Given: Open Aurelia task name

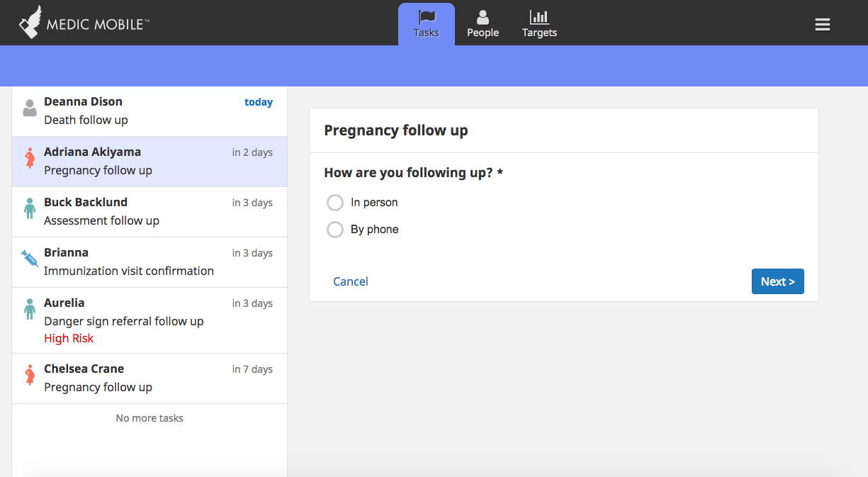Looking at the screenshot, I should (64, 303).
